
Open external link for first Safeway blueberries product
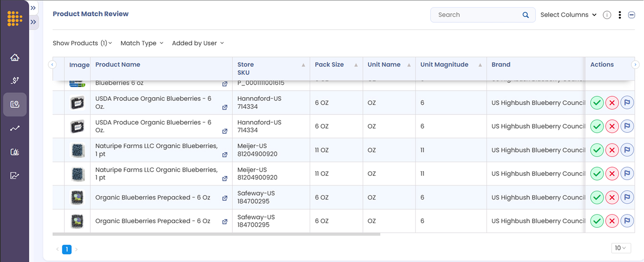(x=225, y=198)
